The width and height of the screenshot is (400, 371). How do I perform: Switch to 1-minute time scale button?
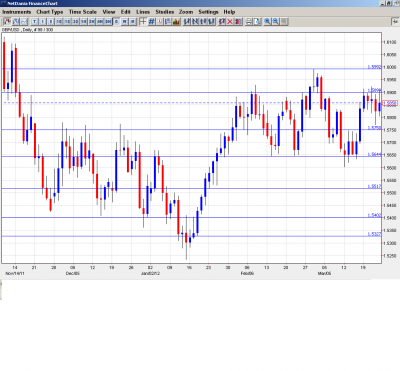(x=43, y=22)
